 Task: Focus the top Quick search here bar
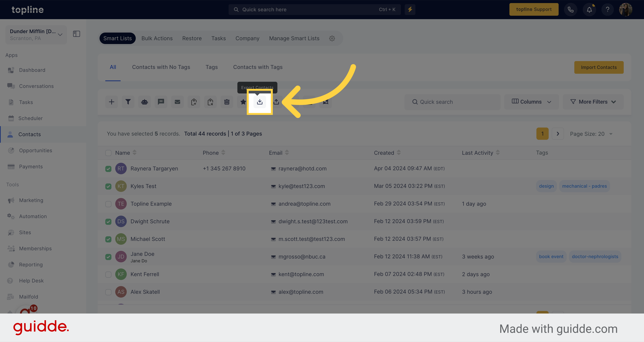[315, 10]
